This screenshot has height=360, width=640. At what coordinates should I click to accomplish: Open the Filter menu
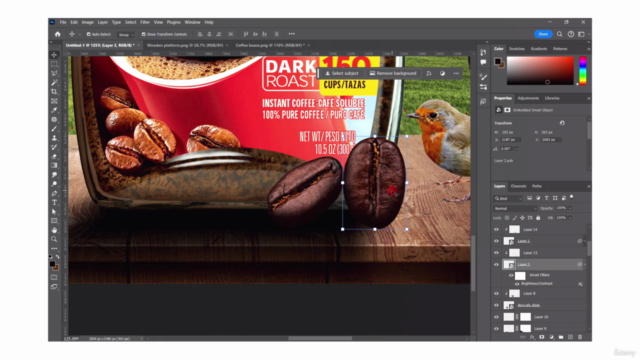[145, 22]
